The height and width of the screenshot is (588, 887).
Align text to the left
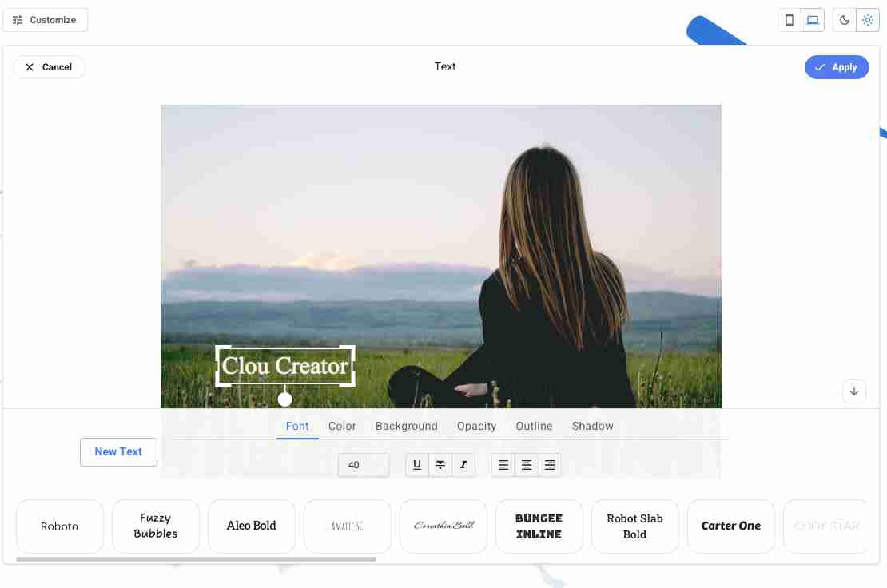tap(503, 465)
